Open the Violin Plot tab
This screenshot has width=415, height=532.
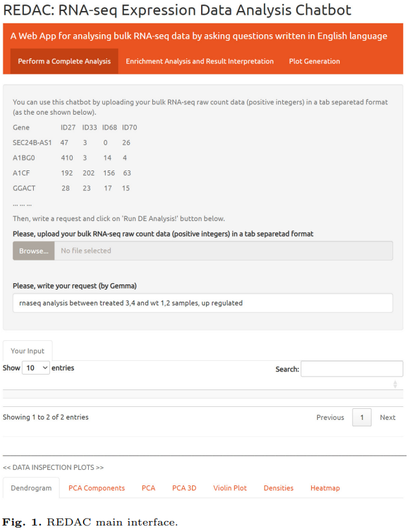point(230,488)
